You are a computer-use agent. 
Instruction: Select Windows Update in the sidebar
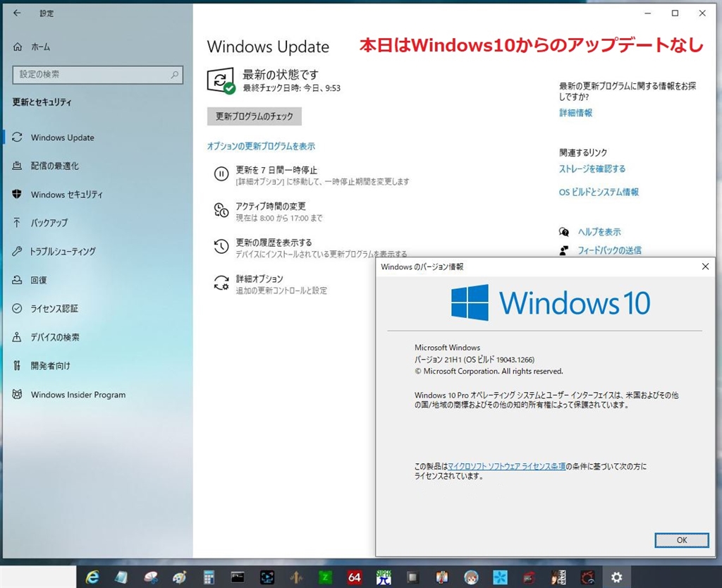point(63,137)
